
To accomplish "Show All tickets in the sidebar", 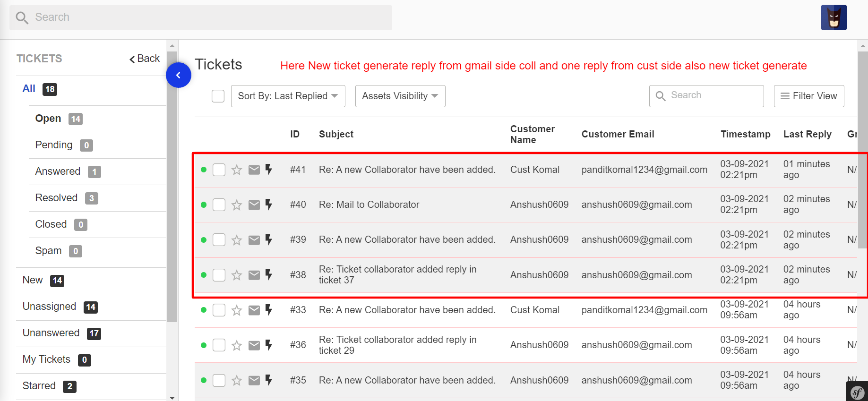I will point(29,89).
